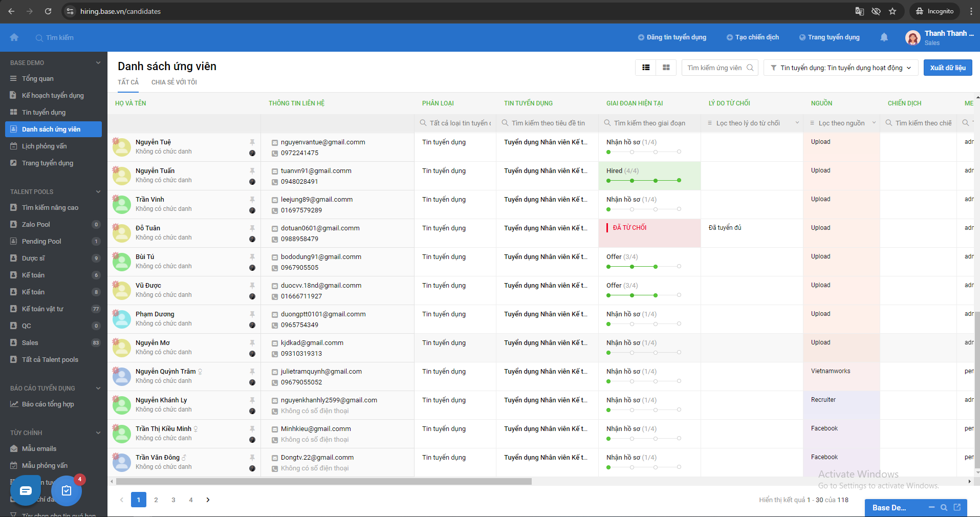Click Bùi Tú's Offer stage progress bar
This screenshot has width=980, height=517.
coord(644,267)
